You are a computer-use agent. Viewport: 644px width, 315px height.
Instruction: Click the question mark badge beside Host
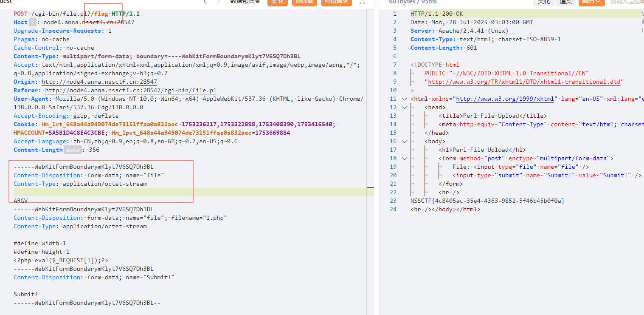33,22
